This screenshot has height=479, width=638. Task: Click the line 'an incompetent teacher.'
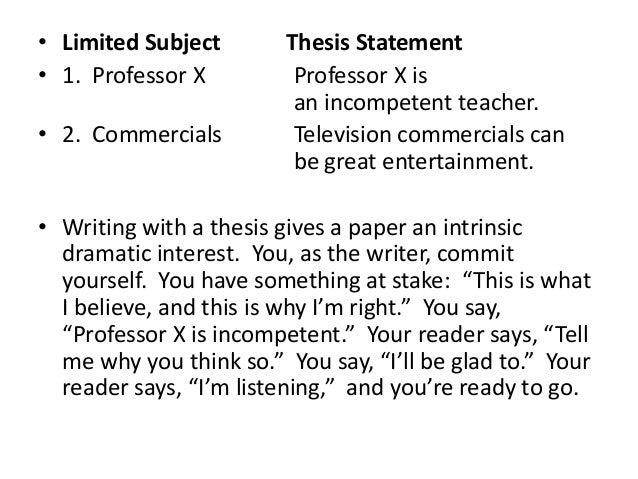pyautogui.click(x=416, y=103)
